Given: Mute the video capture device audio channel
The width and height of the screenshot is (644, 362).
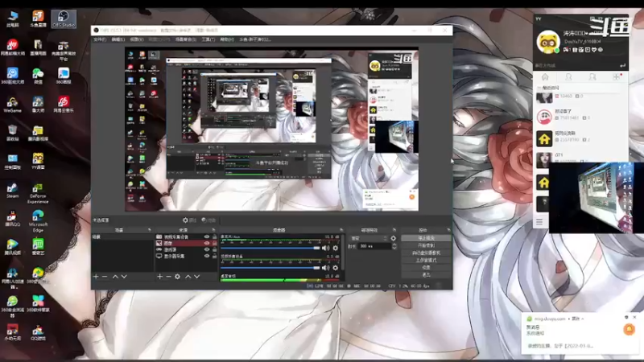Looking at the screenshot, I should point(326,268).
